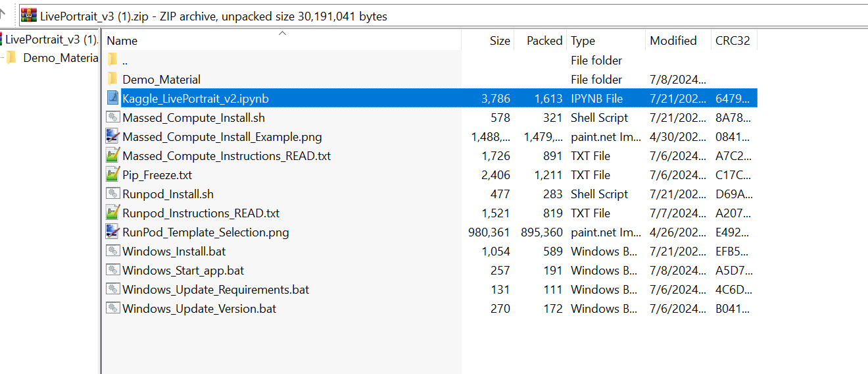Sort files by the Name column header
Screen dimensions: 868x374
click(x=122, y=41)
